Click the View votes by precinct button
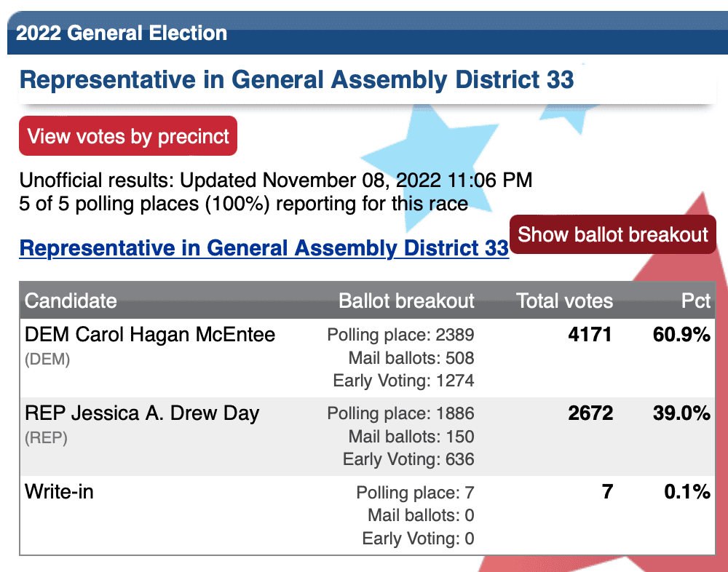The width and height of the screenshot is (728, 572). (128, 135)
